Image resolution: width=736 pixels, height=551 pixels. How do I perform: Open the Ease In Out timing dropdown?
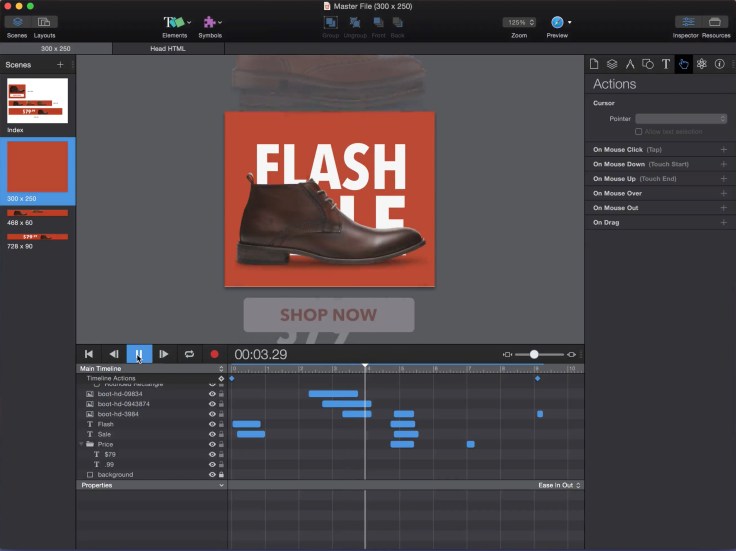coord(559,485)
